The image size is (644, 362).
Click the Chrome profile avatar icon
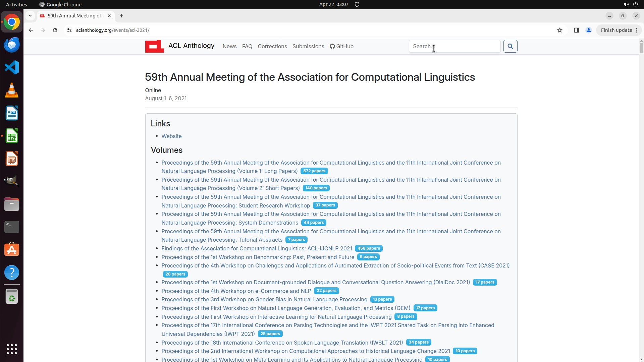pyautogui.click(x=588, y=30)
